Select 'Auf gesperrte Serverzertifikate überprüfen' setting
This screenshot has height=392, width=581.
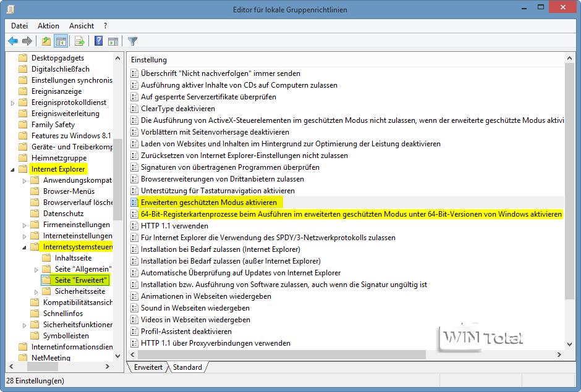point(208,97)
